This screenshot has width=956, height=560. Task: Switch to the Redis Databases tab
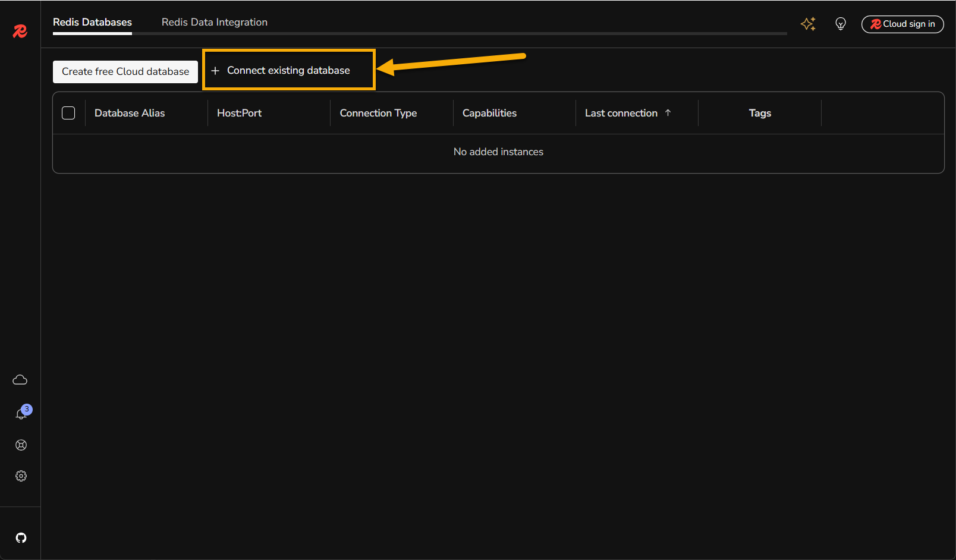(x=92, y=23)
